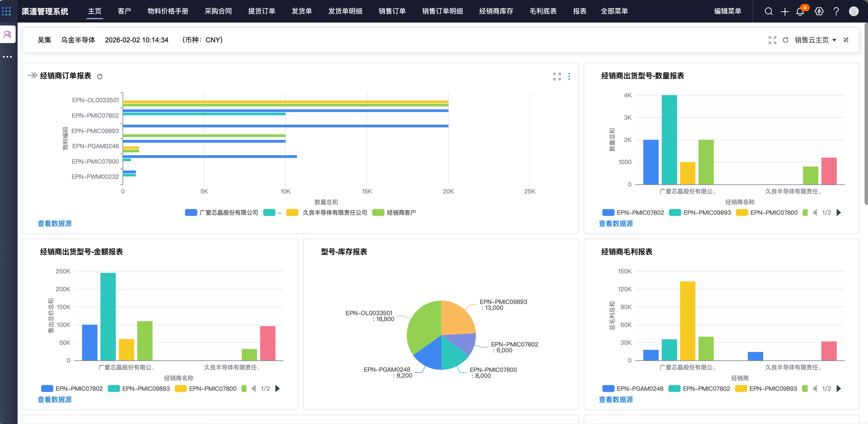Toggle 广爱芯晶股份有限公司 legend in order report
Screen dimensions: 868x424
pyautogui.click(x=221, y=213)
